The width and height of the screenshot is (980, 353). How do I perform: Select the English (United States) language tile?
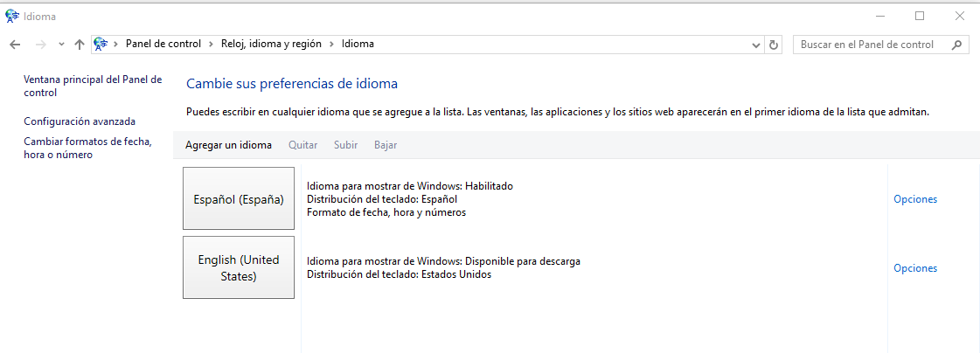[239, 267]
